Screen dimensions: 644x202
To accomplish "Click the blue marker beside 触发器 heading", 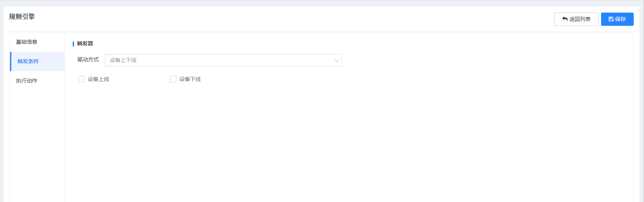I will 73,44.
